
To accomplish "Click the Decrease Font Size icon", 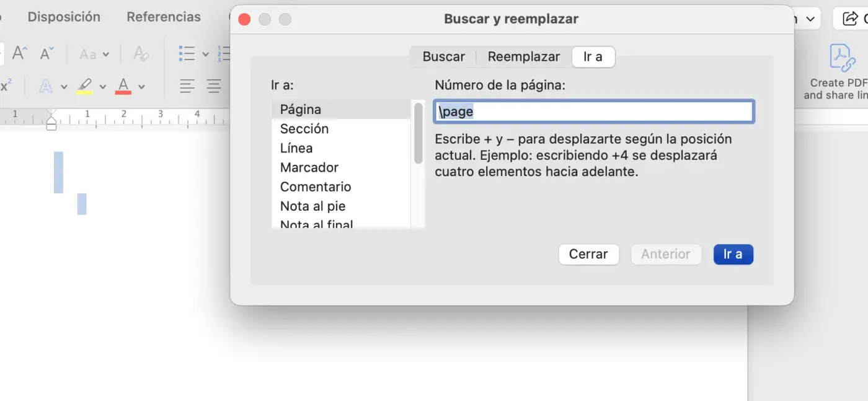I will point(47,53).
